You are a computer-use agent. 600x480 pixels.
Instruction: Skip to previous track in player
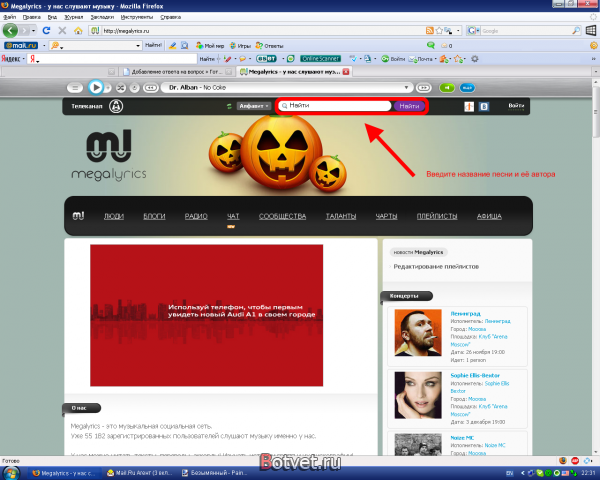(x=151, y=88)
